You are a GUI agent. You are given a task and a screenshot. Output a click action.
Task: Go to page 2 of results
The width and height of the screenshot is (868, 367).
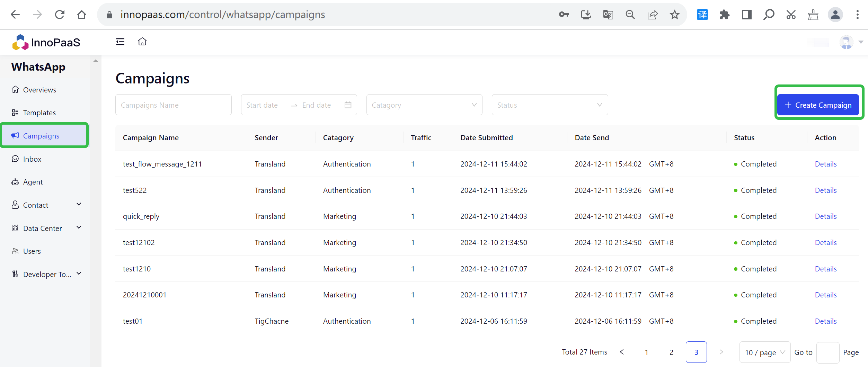(x=671, y=352)
